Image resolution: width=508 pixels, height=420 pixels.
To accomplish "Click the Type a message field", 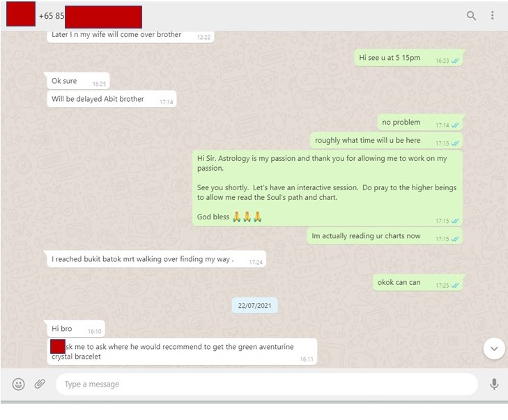I will [267, 384].
